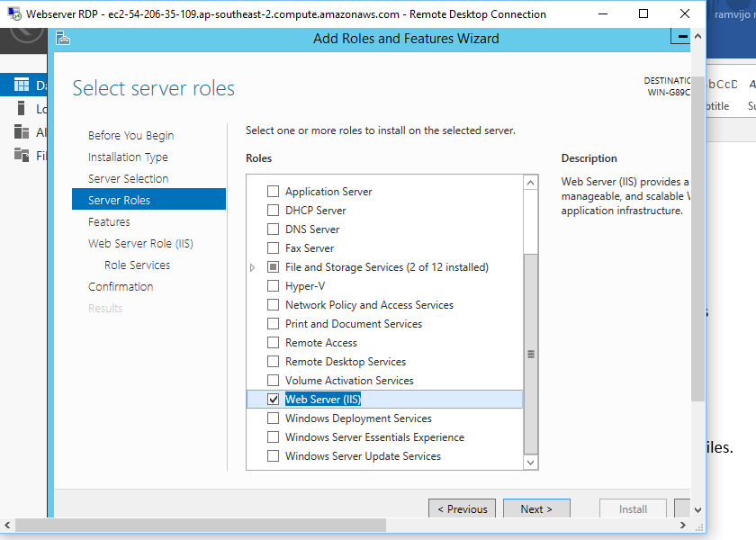Go to Server Selection step
This screenshot has height=540, width=756.
tap(128, 178)
